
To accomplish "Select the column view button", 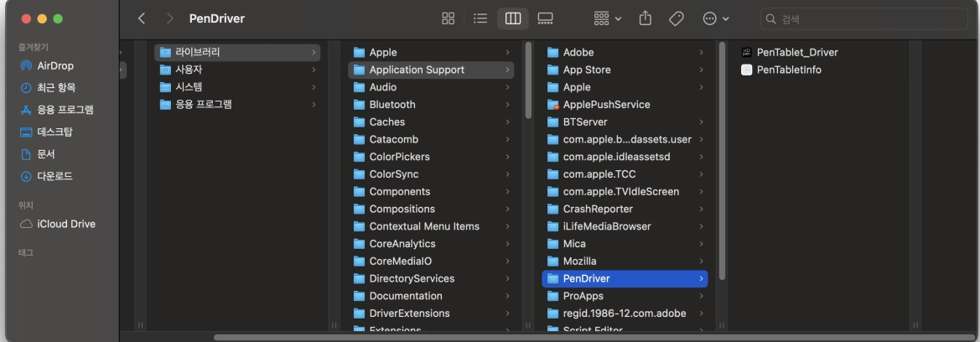I will [x=512, y=18].
